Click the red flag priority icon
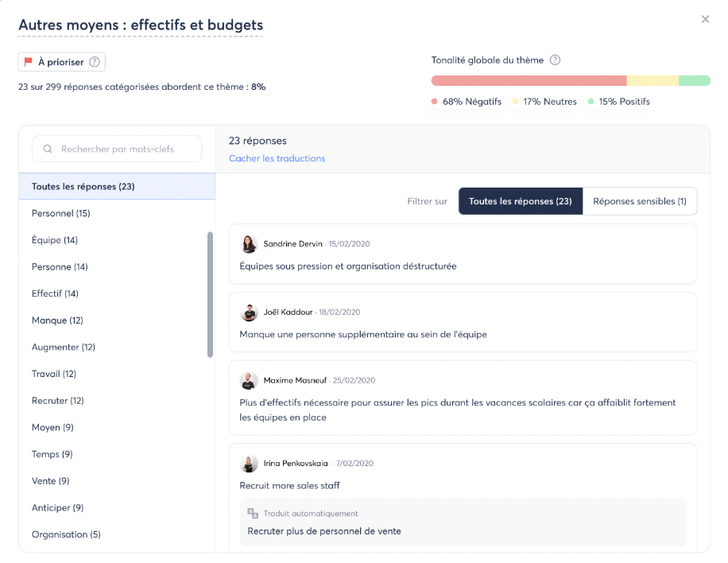Viewport: 728px width, 563px height. click(x=29, y=62)
